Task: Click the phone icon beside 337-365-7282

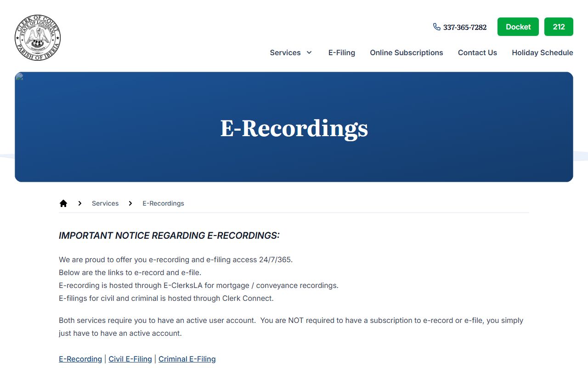Action: pos(437,27)
